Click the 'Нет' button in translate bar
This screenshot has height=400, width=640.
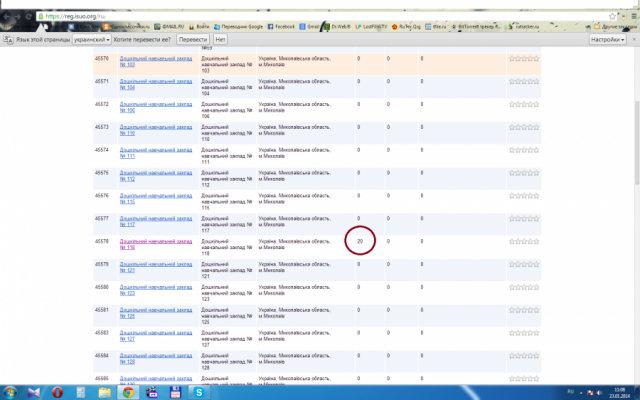[x=220, y=39]
